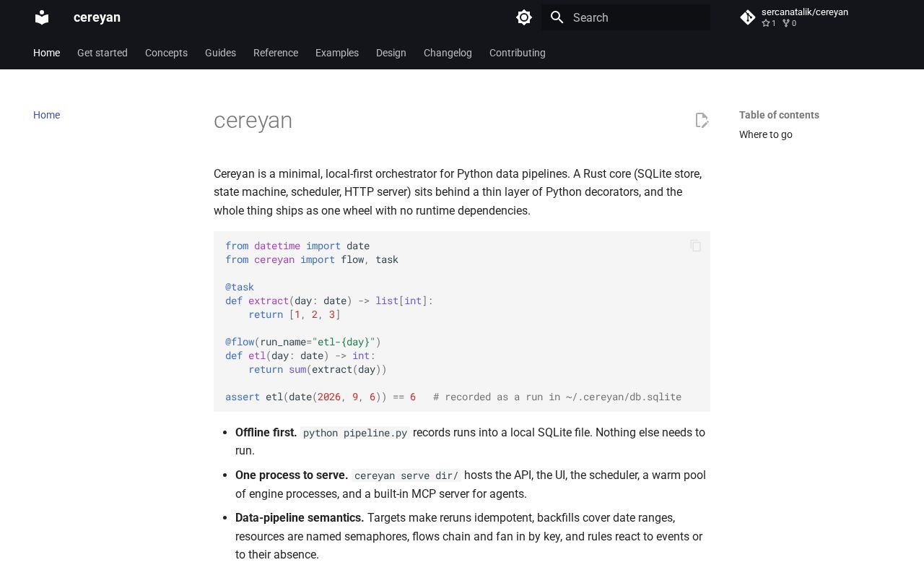
Task: Click the repository star count
Action: coord(769,23)
